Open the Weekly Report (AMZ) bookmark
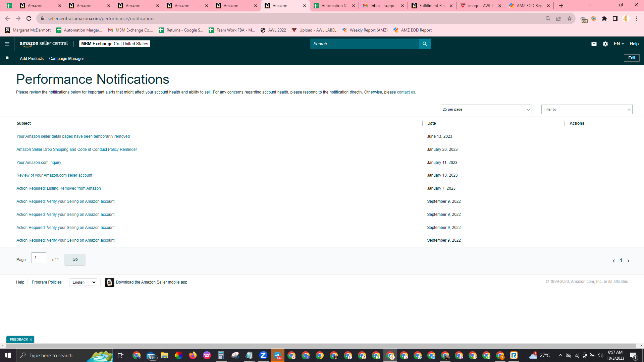The height and width of the screenshot is (362, 644). (365, 30)
